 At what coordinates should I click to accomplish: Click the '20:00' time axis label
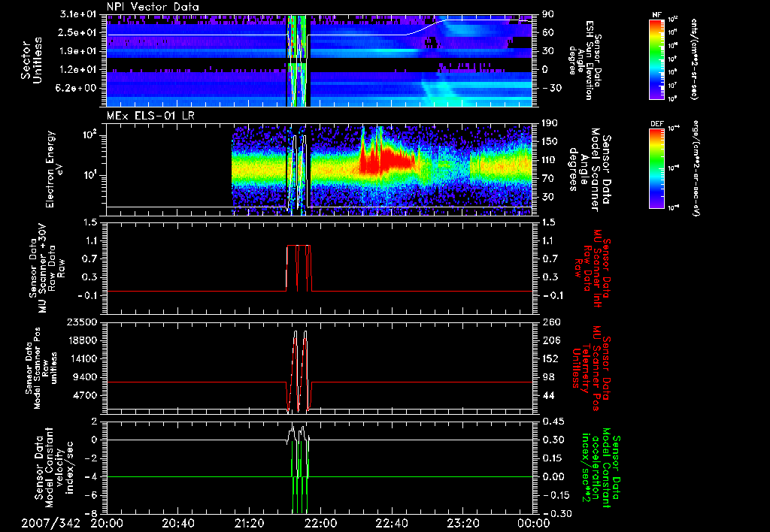click(x=107, y=523)
